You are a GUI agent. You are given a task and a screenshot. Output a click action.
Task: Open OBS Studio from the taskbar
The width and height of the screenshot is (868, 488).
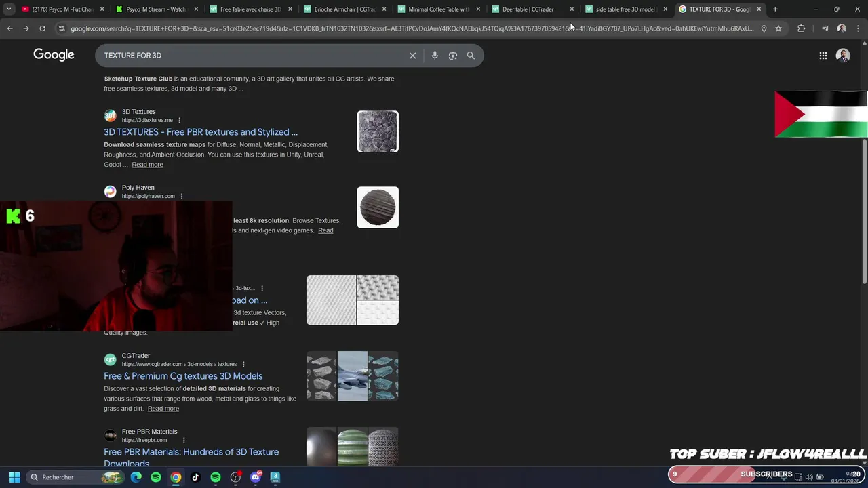point(235,477)
